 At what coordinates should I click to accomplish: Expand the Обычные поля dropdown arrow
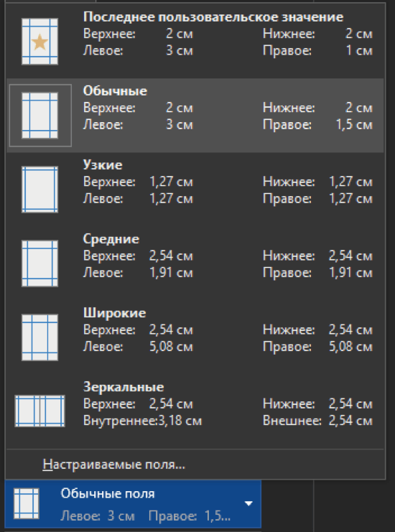[248, 503]
